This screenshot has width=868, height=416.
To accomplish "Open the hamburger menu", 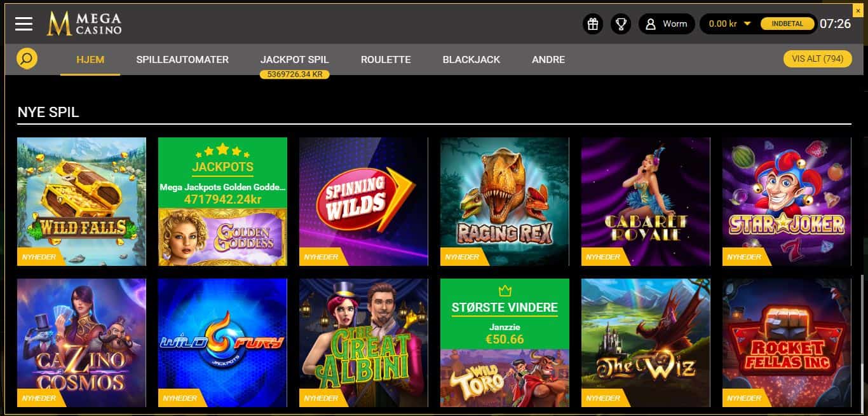I will click(x=24, y=24).
